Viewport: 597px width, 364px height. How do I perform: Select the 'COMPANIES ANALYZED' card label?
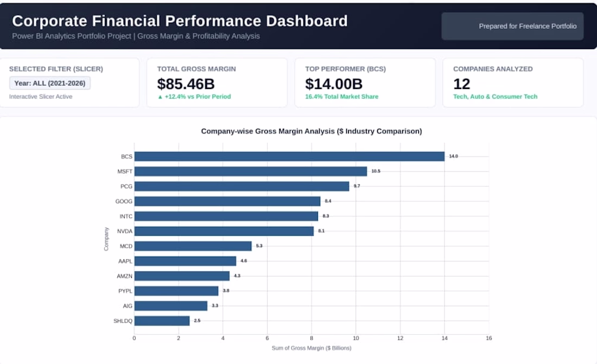493,69
